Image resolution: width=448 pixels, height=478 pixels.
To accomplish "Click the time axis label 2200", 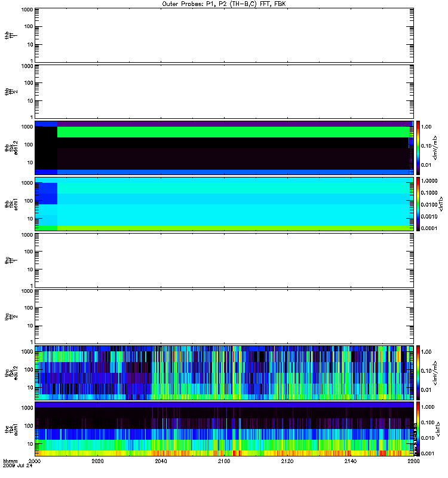I will coord(413,461).
